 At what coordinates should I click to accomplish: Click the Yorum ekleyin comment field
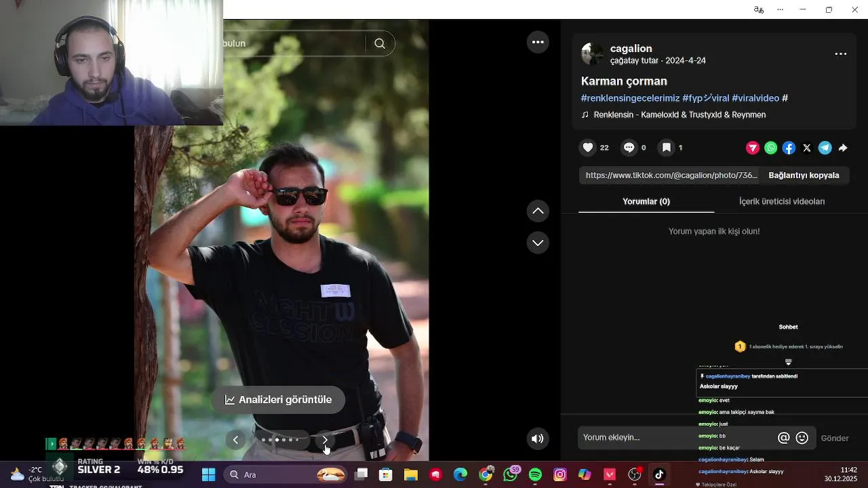coord(677,438)
